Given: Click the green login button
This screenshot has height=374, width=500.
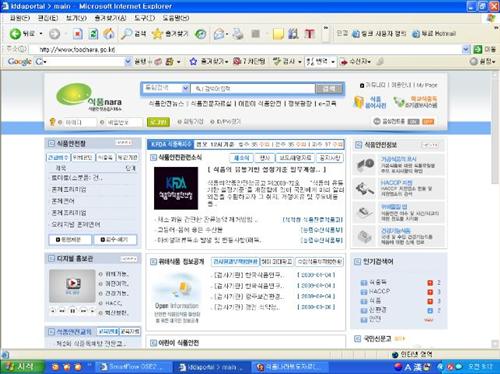Looking at the screenshot, I should coord(158,122).
